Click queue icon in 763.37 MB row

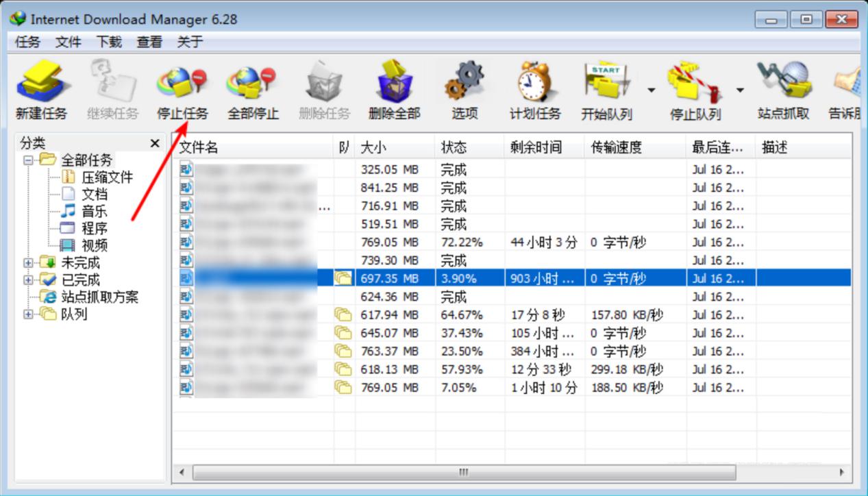[343, 351]
